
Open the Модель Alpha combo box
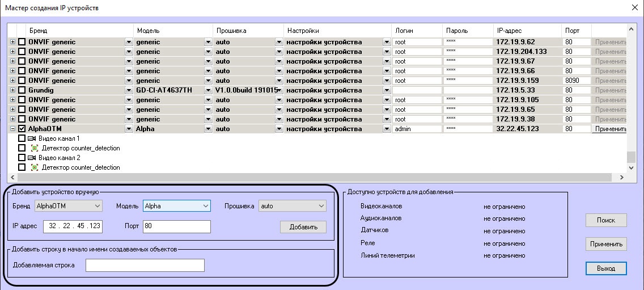point(177,205)
